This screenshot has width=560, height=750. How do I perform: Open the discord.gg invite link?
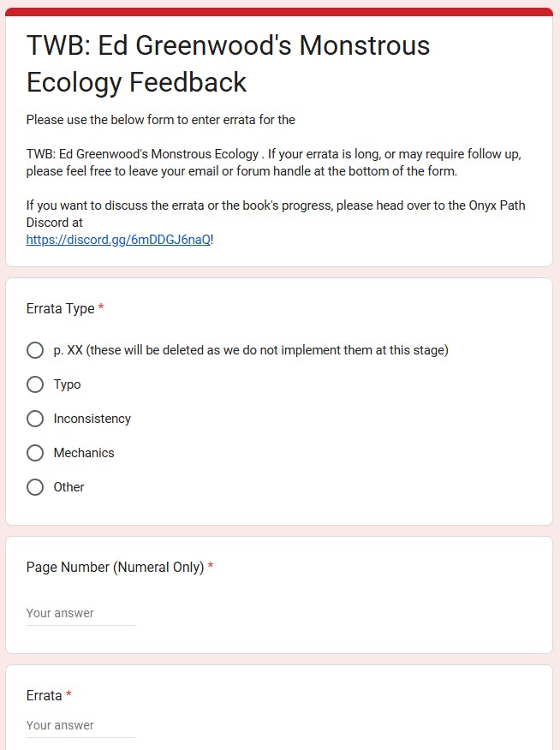(x=118, y=240)
